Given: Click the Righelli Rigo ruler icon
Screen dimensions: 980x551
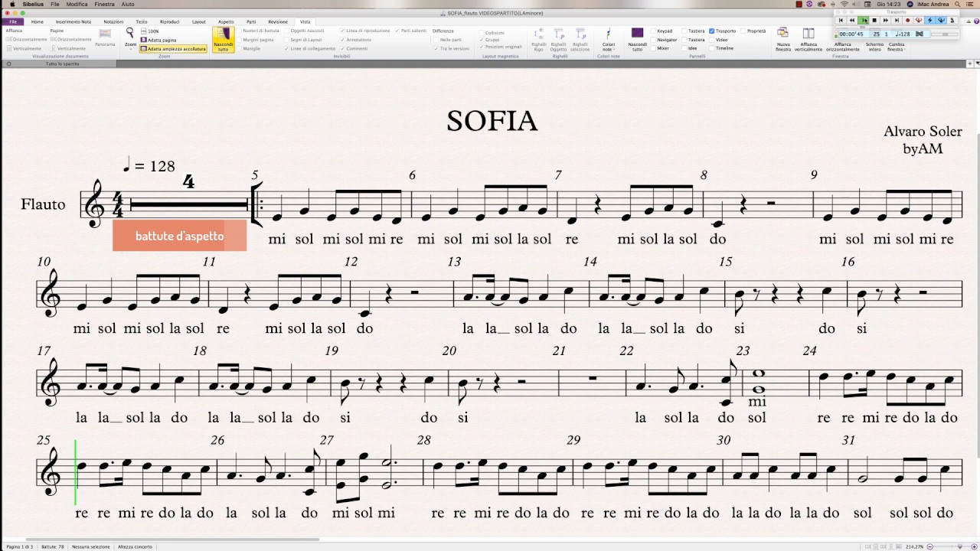Looking at the screenshot, I should [538, 34].
